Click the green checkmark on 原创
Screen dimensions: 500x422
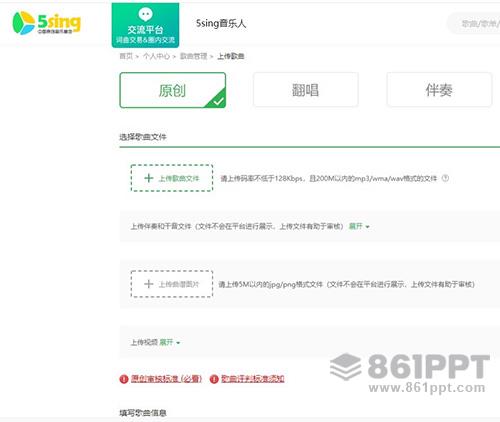[218, 101]
